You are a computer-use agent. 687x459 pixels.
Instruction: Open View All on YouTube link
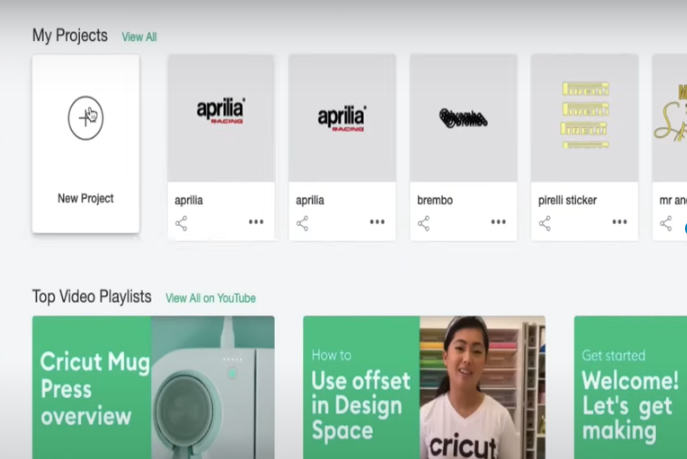(x=211, y=298)
